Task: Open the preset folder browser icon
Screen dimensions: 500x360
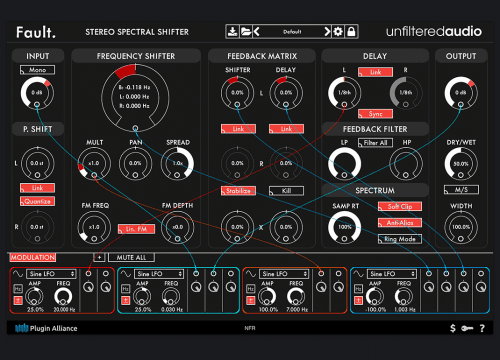Action: 246,32
